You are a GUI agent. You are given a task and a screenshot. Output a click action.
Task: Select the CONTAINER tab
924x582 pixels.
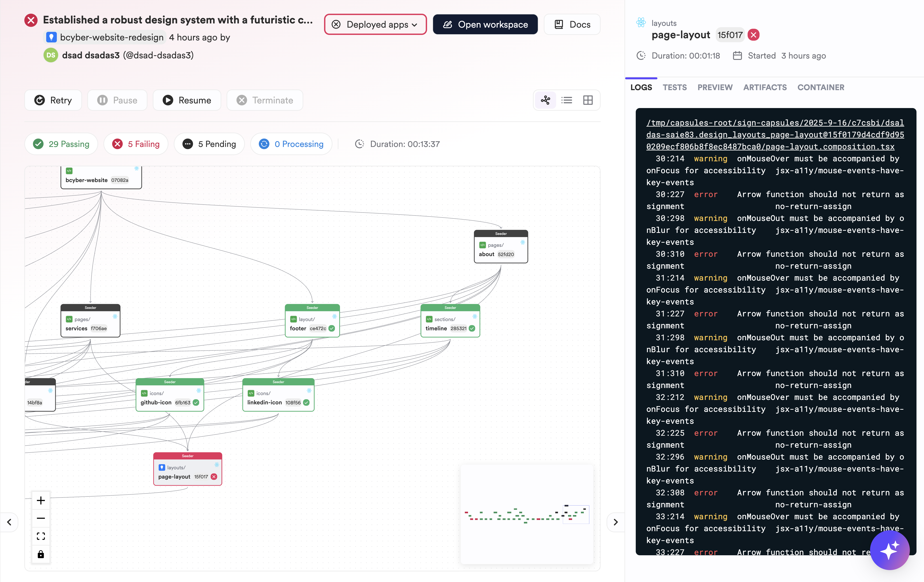coord(821,87)
